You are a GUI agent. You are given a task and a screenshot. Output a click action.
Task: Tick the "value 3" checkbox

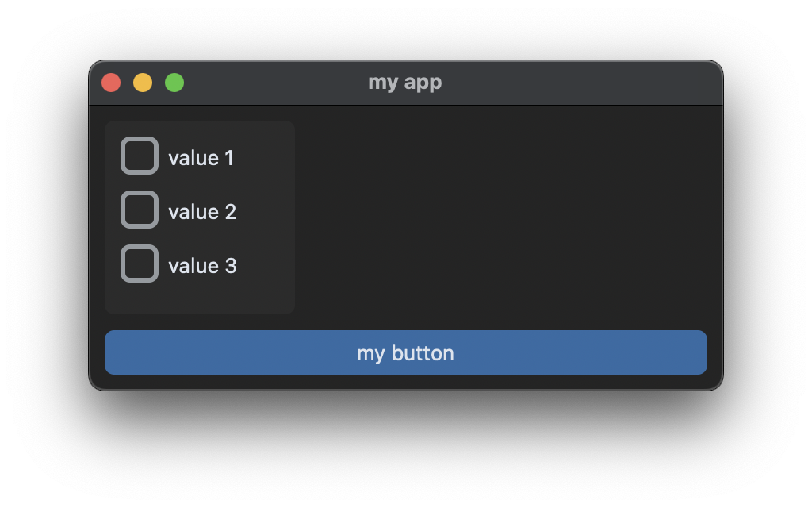[139, 264]
